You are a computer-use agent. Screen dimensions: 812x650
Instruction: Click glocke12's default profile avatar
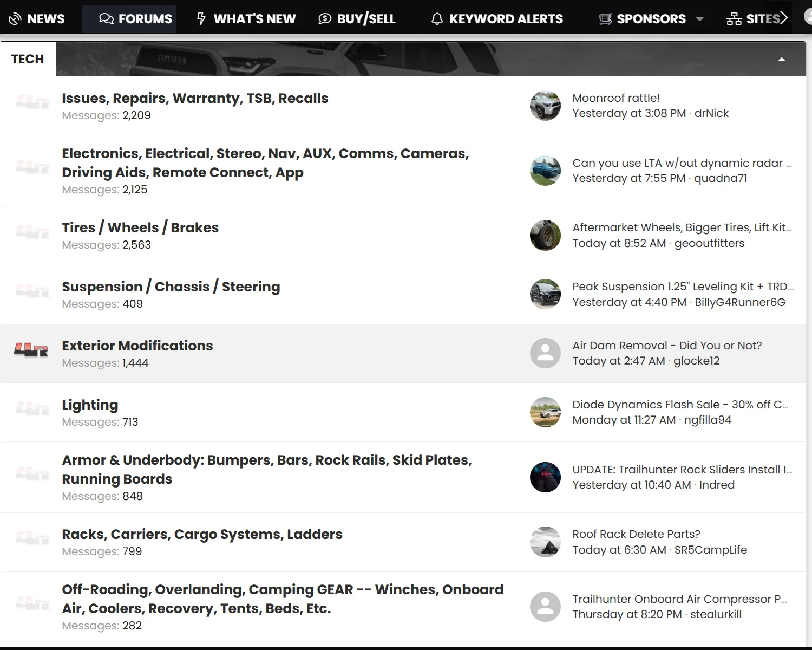[x=545, y=353]
